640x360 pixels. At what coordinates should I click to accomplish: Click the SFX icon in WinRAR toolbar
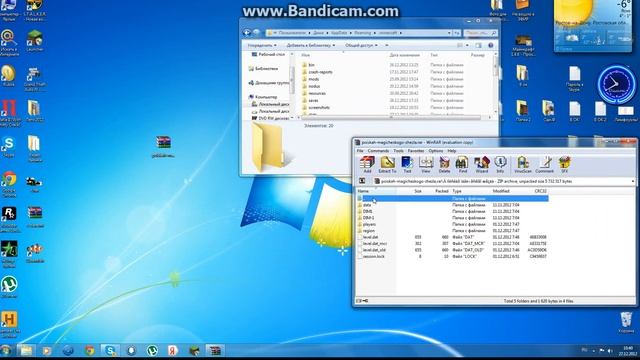[x=564, y=164]
